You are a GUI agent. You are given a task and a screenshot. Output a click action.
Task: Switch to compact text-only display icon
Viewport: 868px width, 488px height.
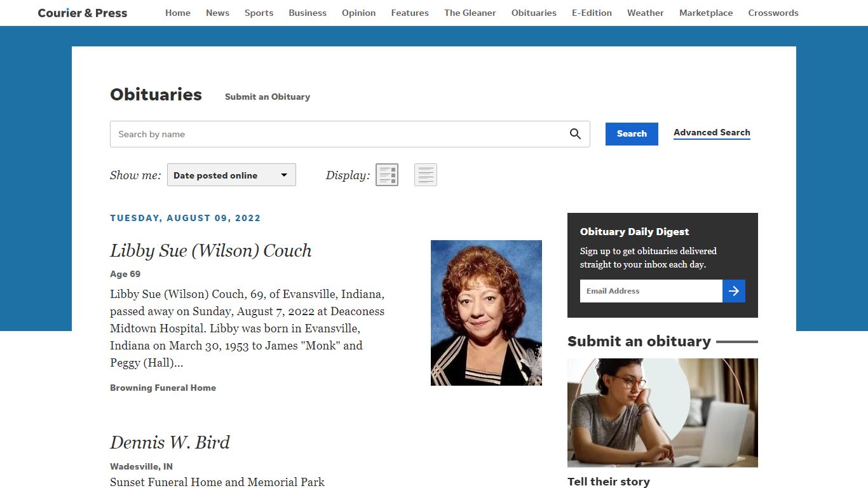tap(426, 175)
